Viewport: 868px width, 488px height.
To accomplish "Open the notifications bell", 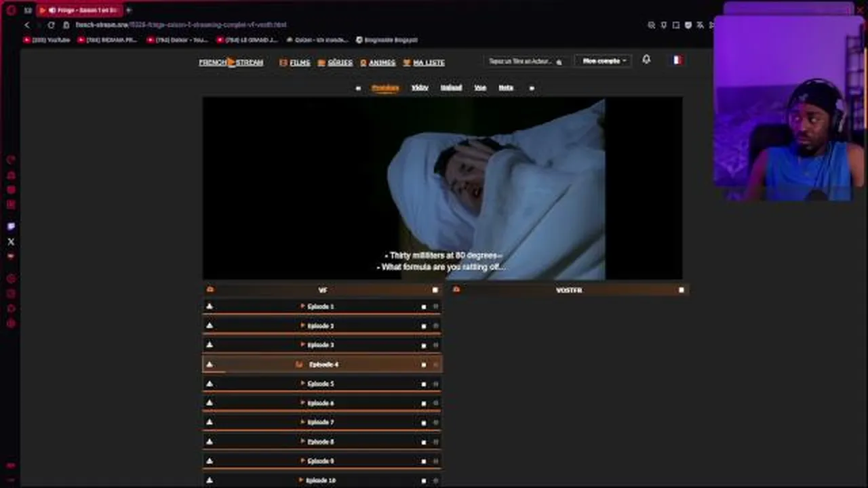I will [646, 60].
